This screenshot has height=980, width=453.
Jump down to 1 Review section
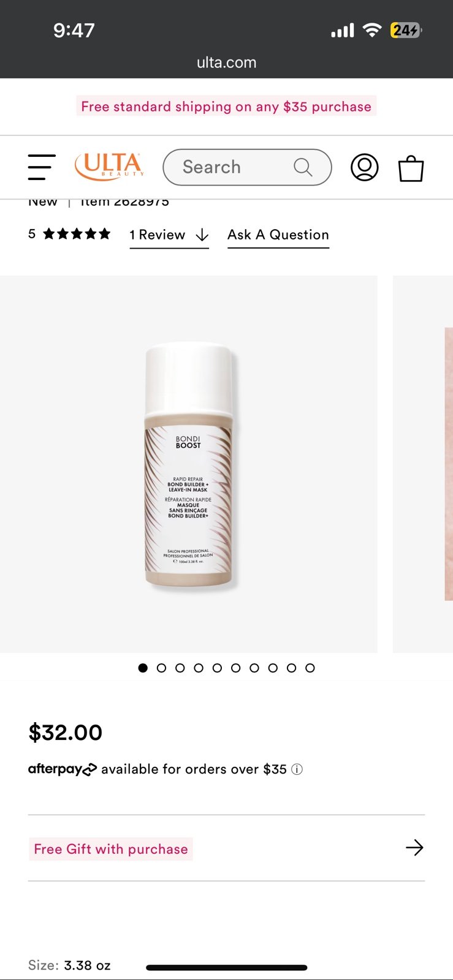[x=169, y=235]
